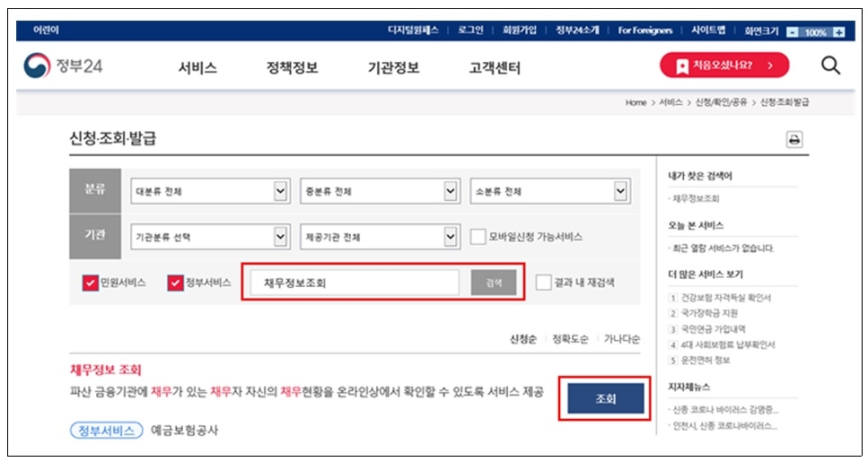This screenshot has width=868, height=462.
Task: Sort results by 가나다순
Action: coord(622,338)
